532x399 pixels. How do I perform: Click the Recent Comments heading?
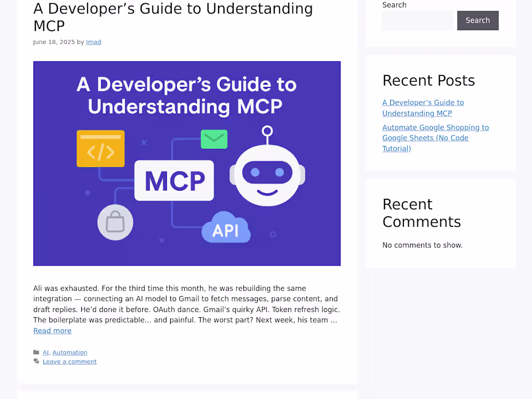[x=421, y=213]
